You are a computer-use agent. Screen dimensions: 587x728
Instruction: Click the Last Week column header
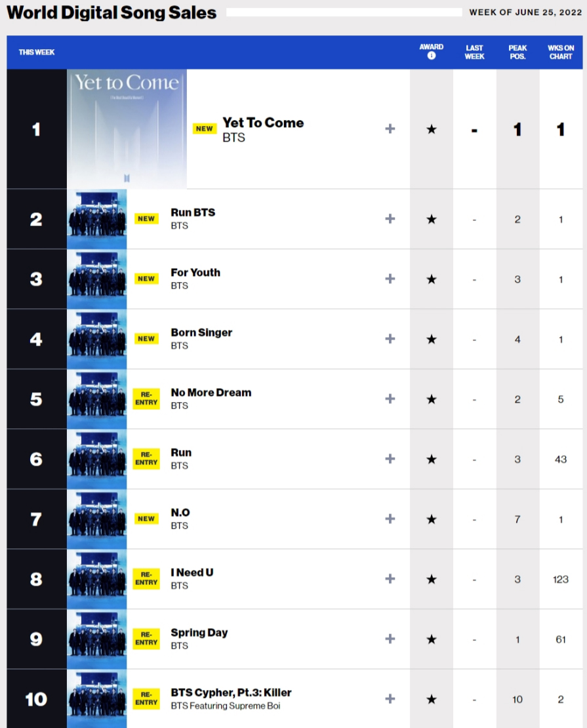474,52
